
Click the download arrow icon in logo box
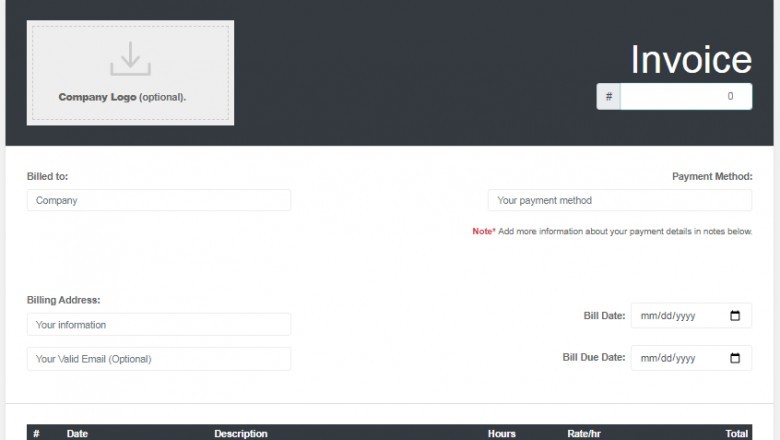[x=130, y=59]
